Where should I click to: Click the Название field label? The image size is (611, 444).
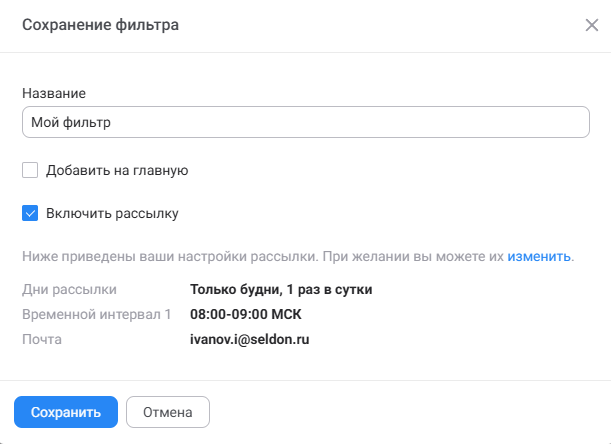(53, 93)
